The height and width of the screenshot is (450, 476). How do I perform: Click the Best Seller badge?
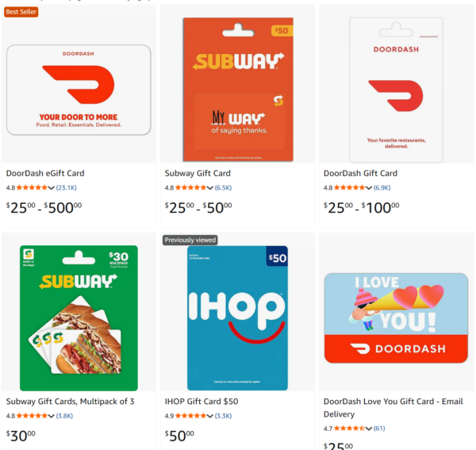pos(21,12)
